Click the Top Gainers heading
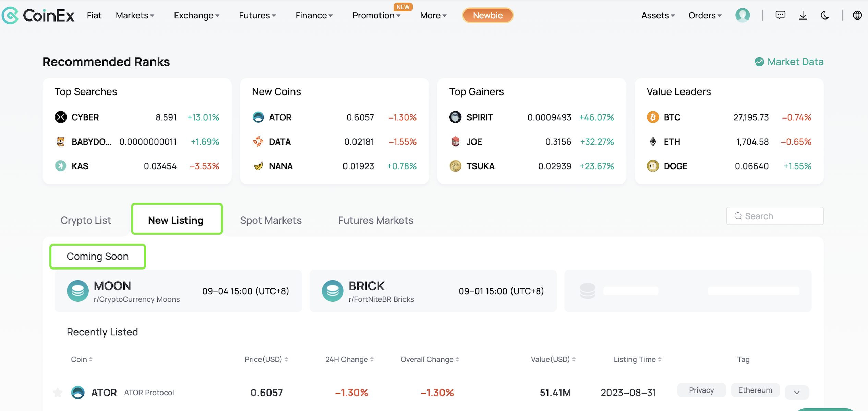This screenshot has height=411, width=868. tap(477, 91)
